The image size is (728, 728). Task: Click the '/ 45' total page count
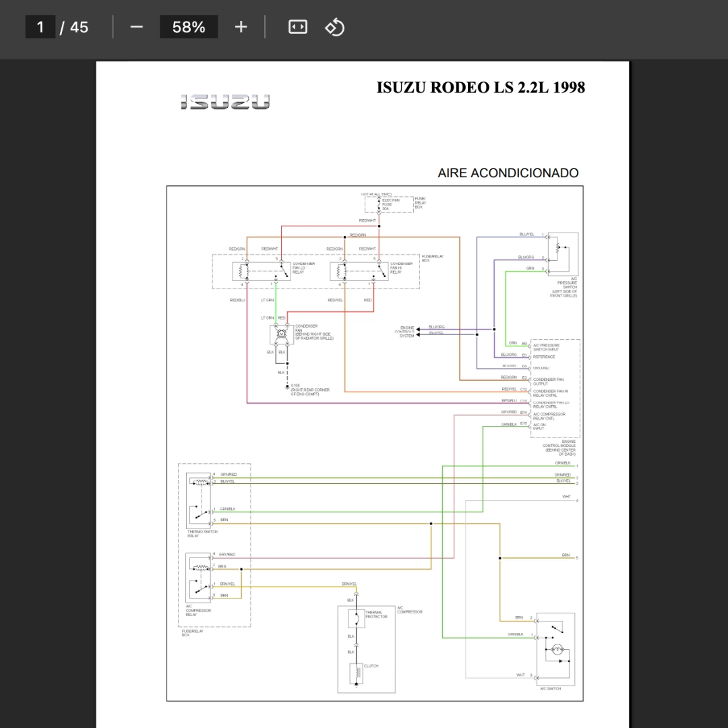click(74, 28)
